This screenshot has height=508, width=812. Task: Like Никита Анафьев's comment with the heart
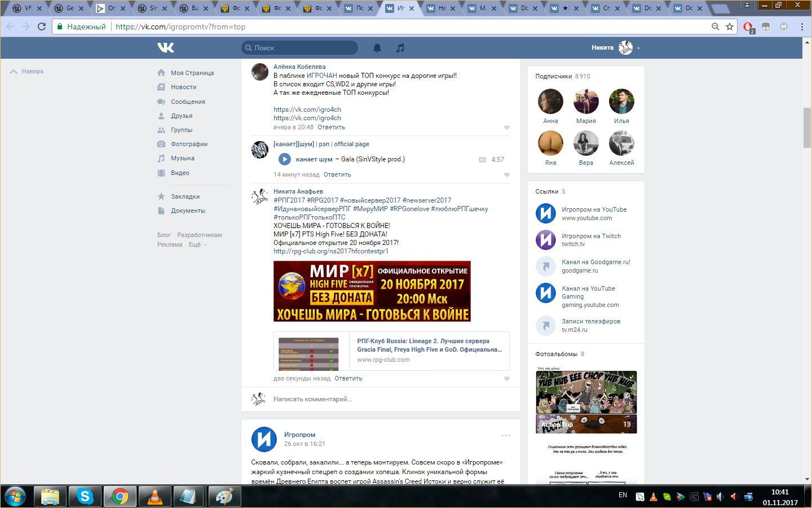pos(506,379)
